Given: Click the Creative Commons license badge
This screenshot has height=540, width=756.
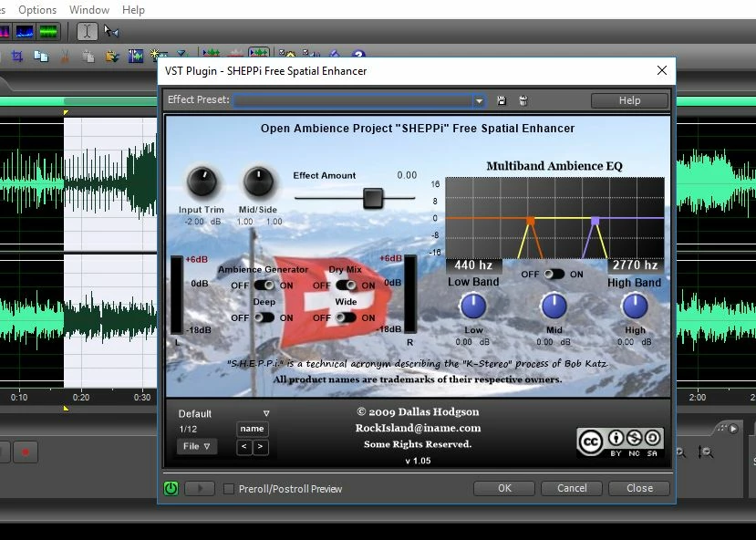Looking at the screenshot, I should tap(620, 441).
